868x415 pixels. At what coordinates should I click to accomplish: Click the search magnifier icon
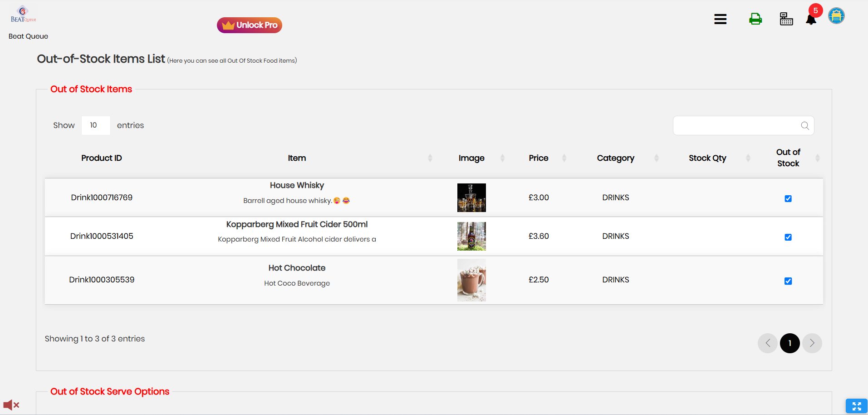(804, 126)
